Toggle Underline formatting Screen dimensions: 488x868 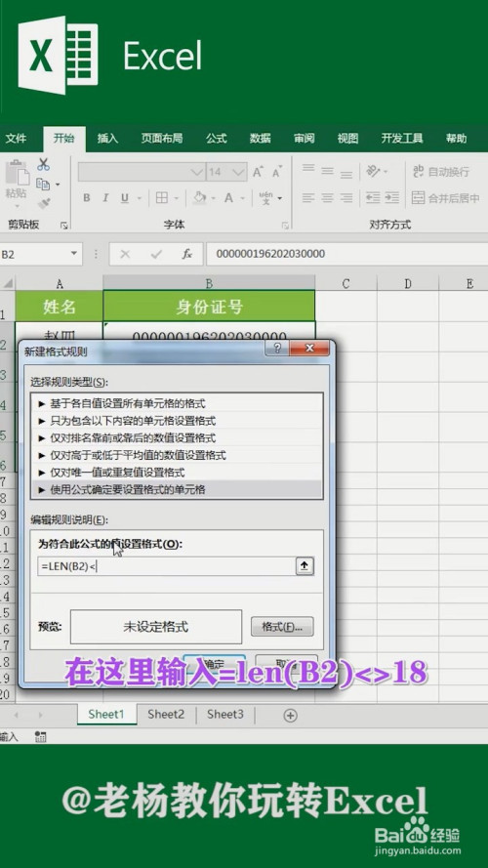[125, 197]
